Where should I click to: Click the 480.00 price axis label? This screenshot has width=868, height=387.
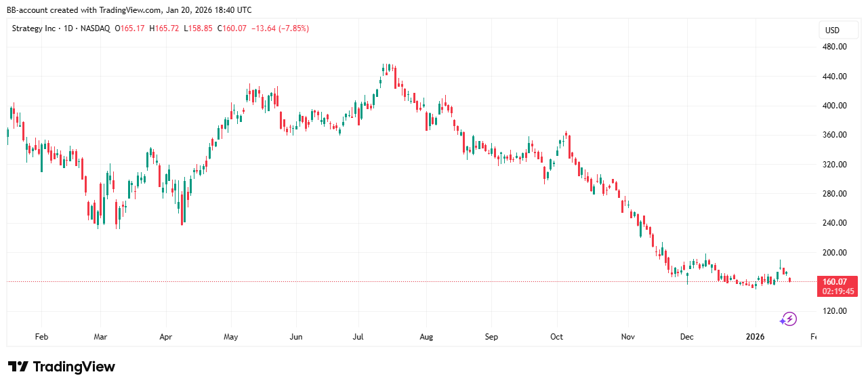tap(833, 47)
